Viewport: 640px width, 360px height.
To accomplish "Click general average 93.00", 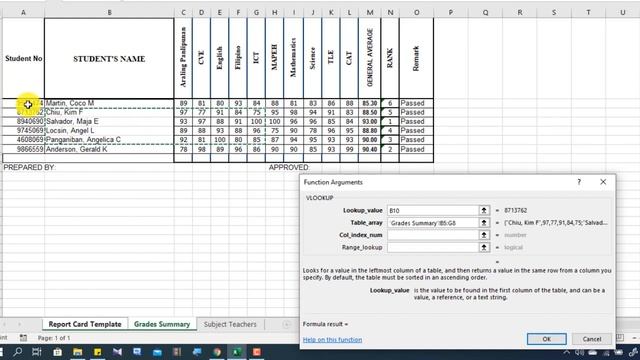I will click(370, 122).
